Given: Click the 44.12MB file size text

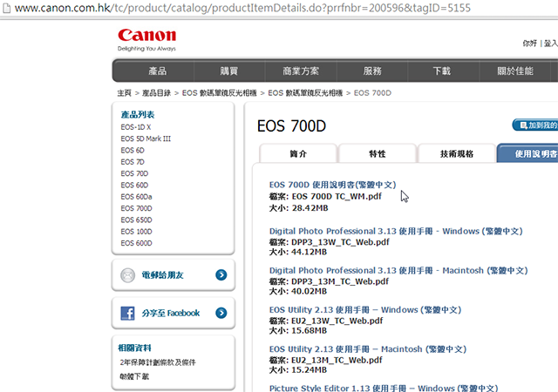Looking at the screenshot, I should (x=309, y=253).
